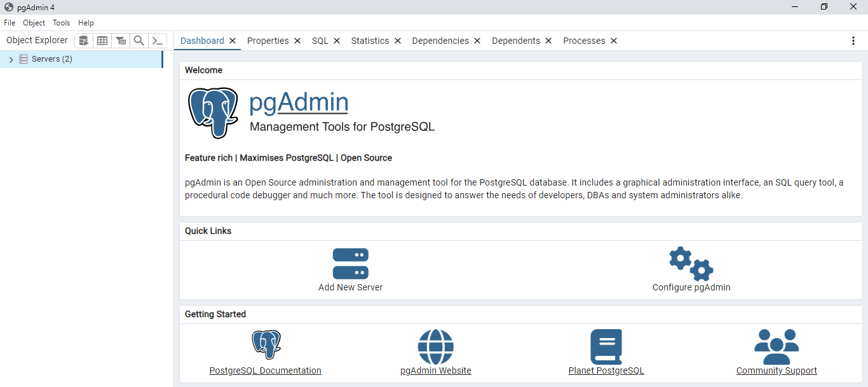Screen dimensions: 868x387
Task: Open the Add New Server icon
Action: coord(351,264)
